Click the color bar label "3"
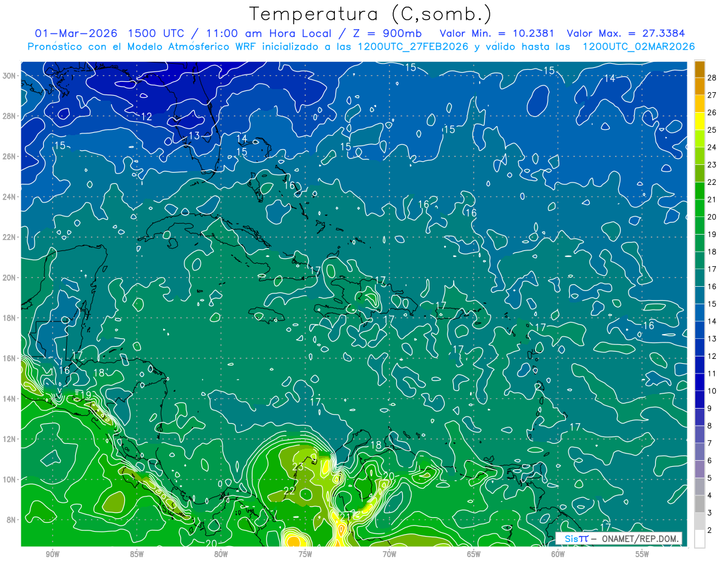 [710, 513]
